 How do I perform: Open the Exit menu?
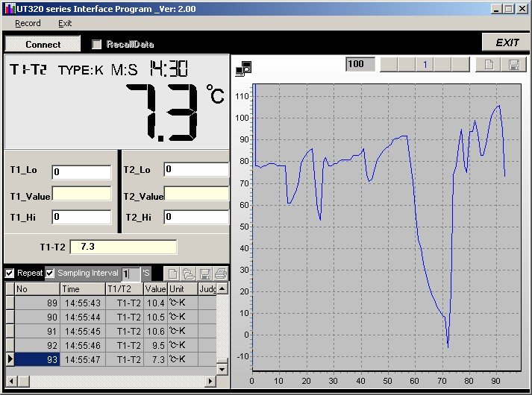tap(65, 23)
